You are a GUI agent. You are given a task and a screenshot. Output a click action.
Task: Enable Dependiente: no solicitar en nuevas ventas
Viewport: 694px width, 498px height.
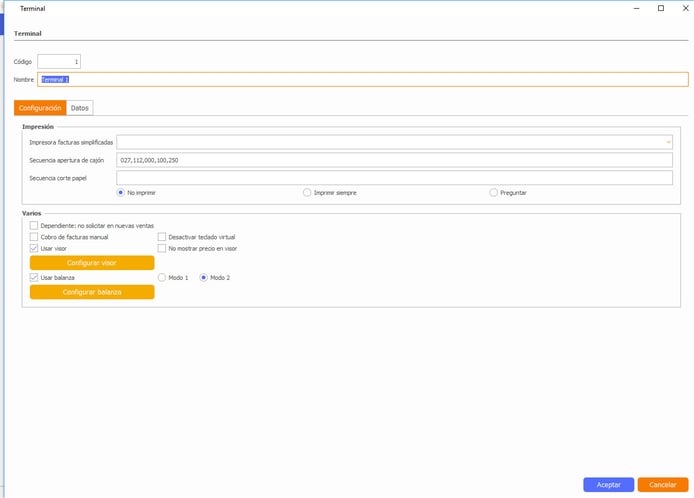pyautogui.click(x=34, y=226)
